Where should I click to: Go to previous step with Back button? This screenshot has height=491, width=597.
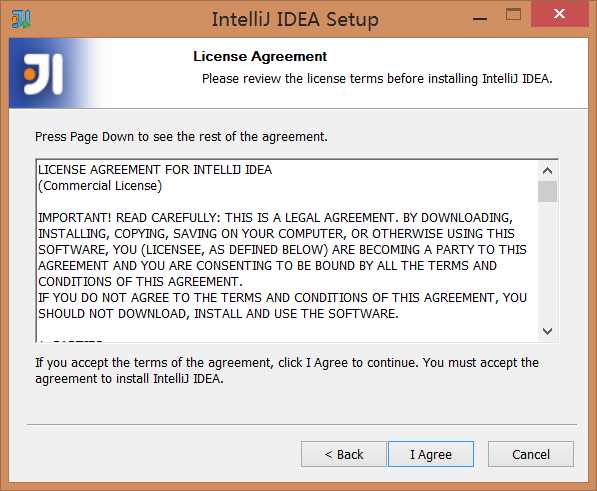pyautogui.click(x=344, y=454)
